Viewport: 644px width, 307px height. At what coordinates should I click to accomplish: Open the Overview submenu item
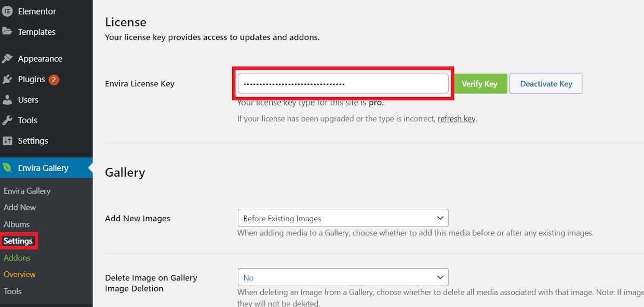(x=20, y=274)
